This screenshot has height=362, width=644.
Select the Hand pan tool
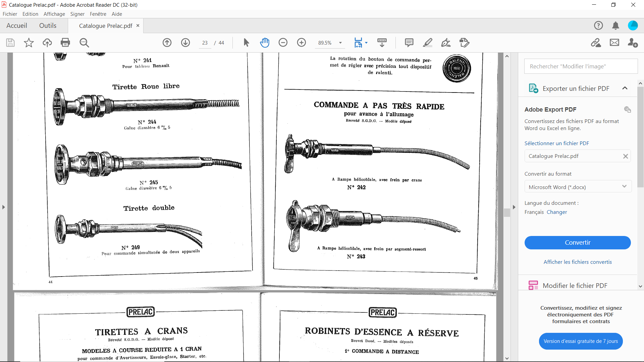pyautogui.click(x=265, y=43)
